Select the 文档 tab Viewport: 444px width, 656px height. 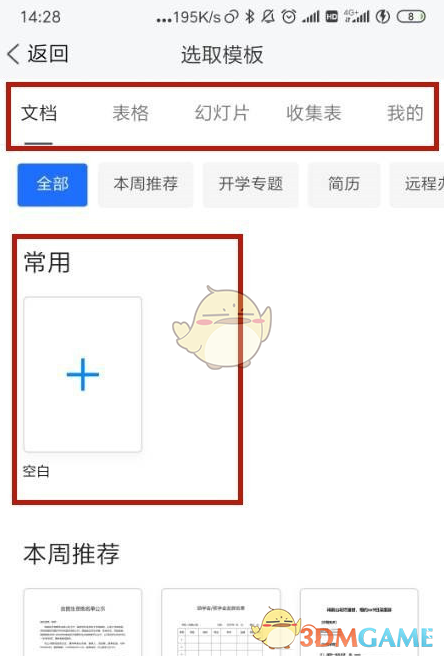tap(39, 113)
